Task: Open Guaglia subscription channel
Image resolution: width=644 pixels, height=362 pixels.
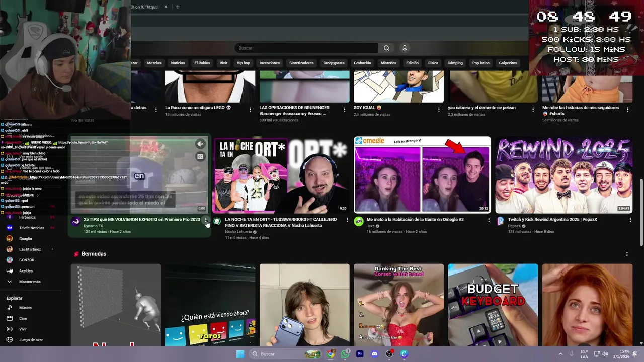Action: (25, 239)
